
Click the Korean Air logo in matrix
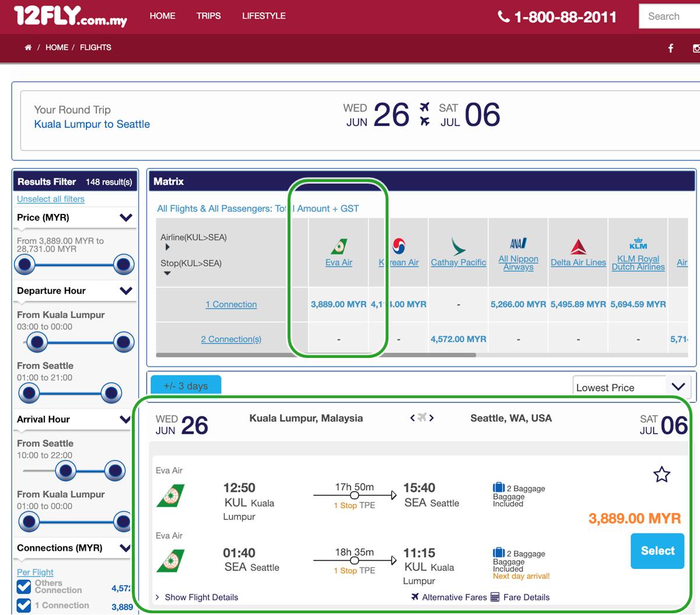pyautogui.click(x=399, y=246)
